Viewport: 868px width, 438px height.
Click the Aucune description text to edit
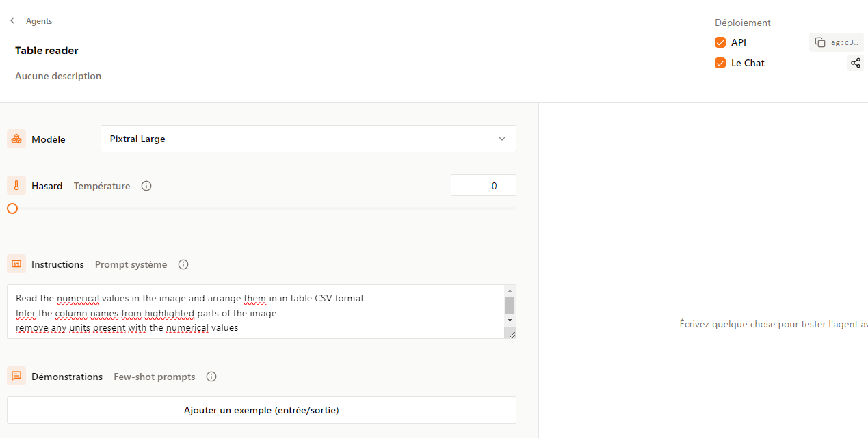coord(58,76)
